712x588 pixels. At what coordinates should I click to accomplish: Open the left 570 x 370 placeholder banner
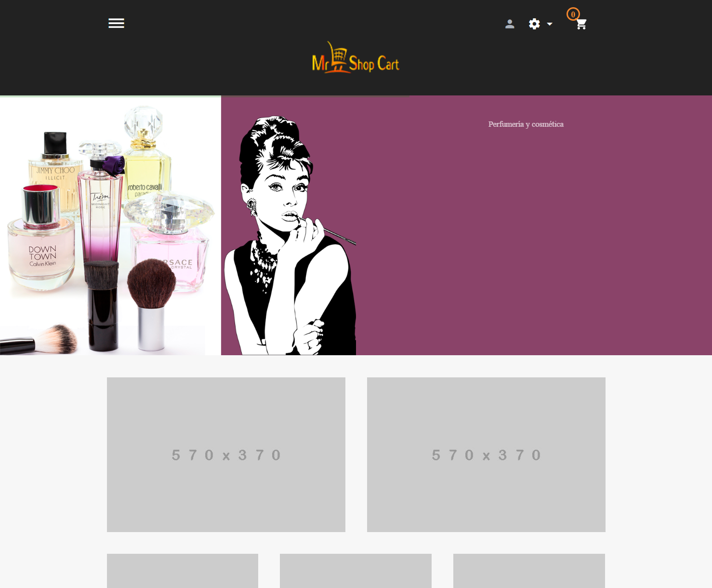(x=226, y=454)
